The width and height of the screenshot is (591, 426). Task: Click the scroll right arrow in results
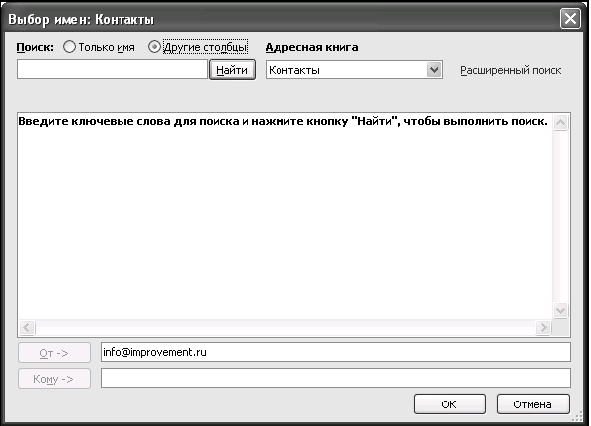coord(544,328)
